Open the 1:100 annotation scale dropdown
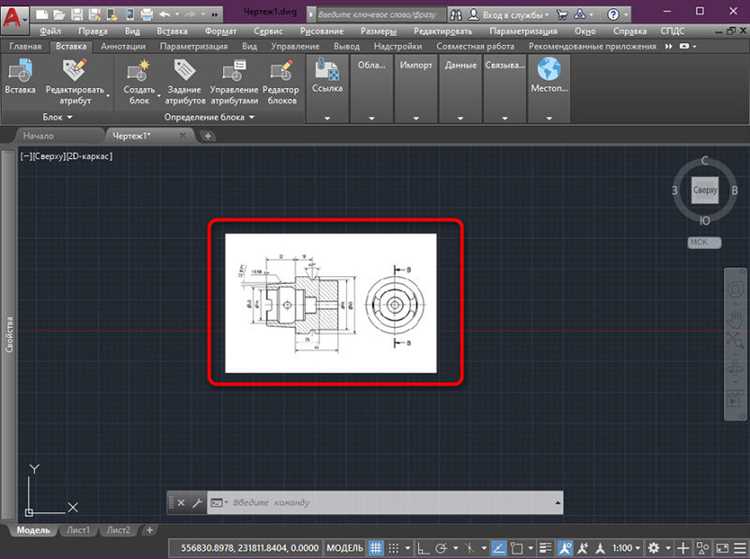This screenshot has width=750, height=559. (626, 548)
